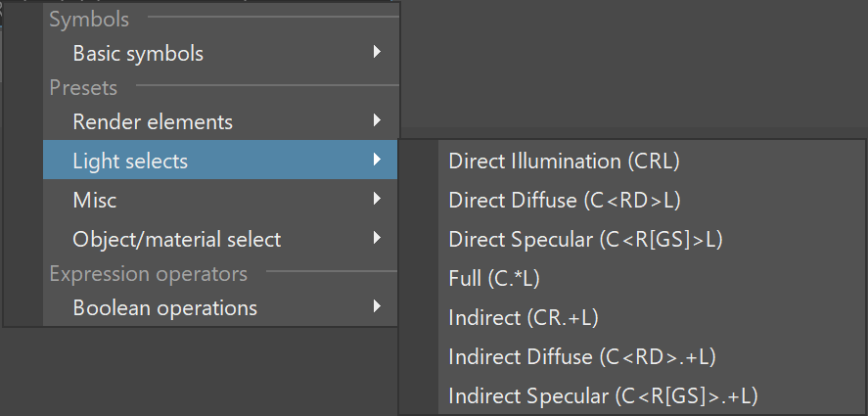Open the Object/material select submenu

point(220,239)
